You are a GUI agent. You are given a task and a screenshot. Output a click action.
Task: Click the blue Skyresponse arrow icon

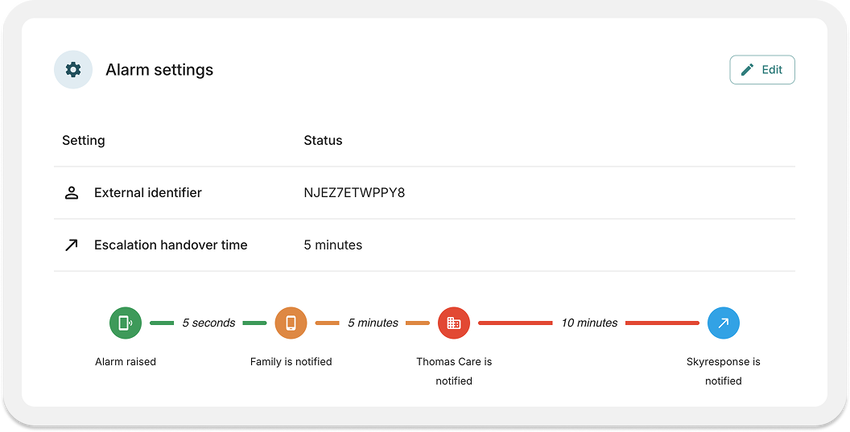pyautogui.click(x=723, y=323)
